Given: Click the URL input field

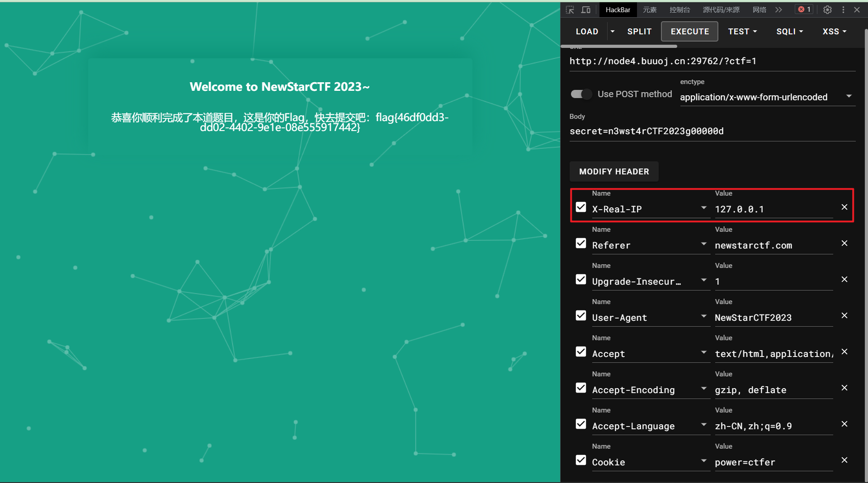Looking at the screenshot, I should tap(663, 61).
